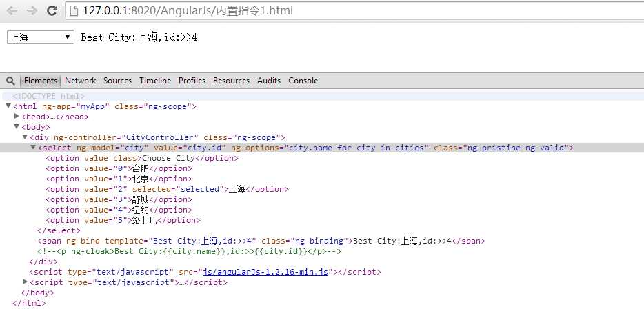Collapse the html ng-app node
This screenshot has height=316, width=644.
(x=8, y=106)
